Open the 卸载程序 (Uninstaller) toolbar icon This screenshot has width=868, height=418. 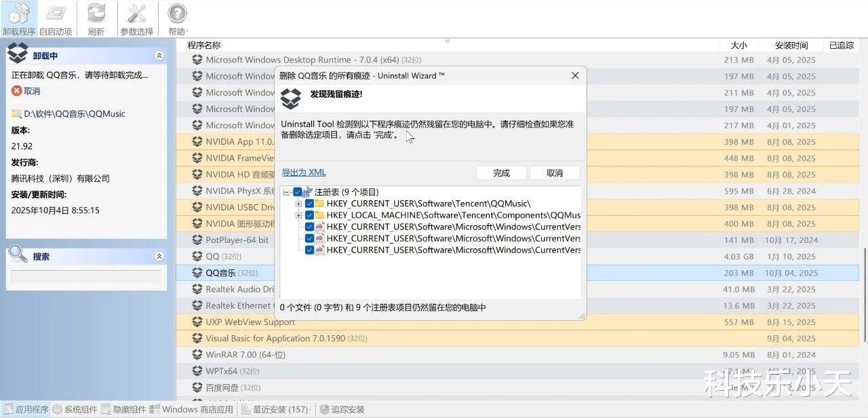19,19
